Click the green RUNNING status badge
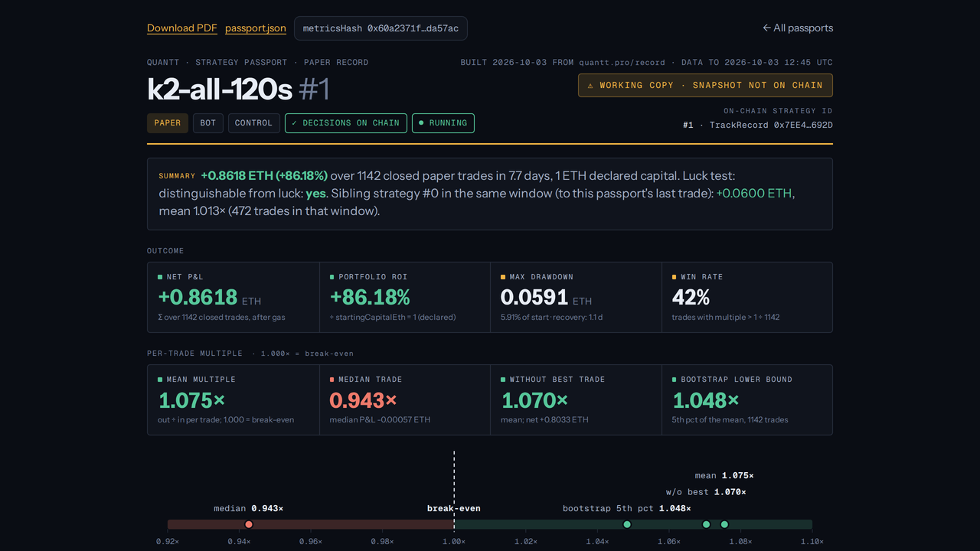This screenshot has height=551, width=980. pyautogui.click(x=443, y=123)
